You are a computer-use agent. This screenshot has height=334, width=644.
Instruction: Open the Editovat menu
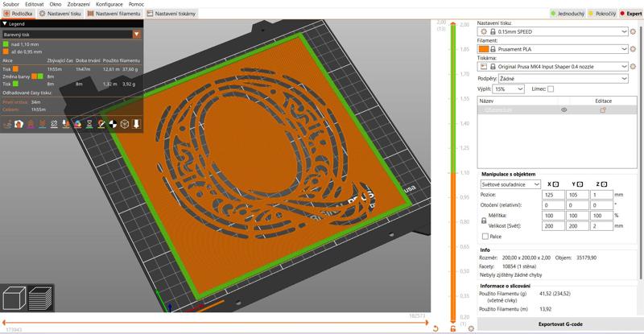pos(35,4)
